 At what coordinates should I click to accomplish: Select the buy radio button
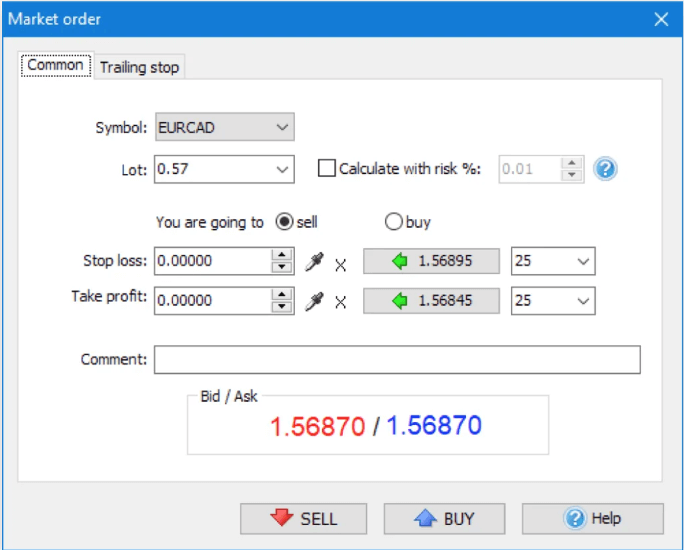(x=393, y=222)
